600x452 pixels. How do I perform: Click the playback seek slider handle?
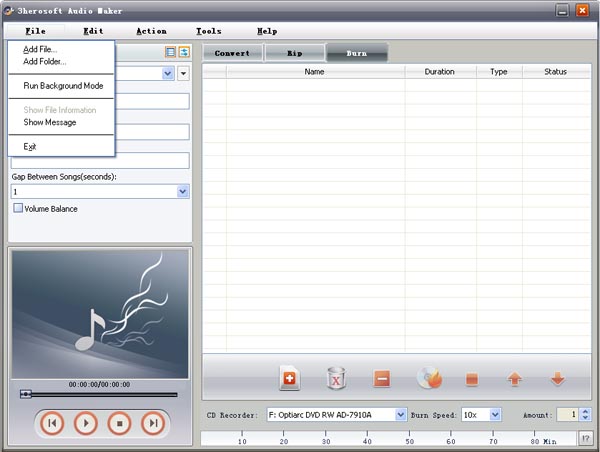click(x=26, y=394)
